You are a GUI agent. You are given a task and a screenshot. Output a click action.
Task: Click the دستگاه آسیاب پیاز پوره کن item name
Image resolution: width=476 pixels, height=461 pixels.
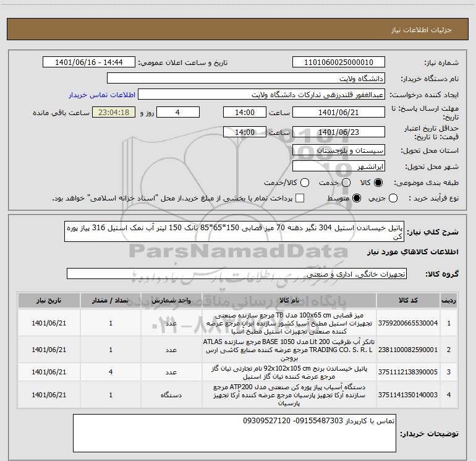pyautogui.click(x=289, y=395)
